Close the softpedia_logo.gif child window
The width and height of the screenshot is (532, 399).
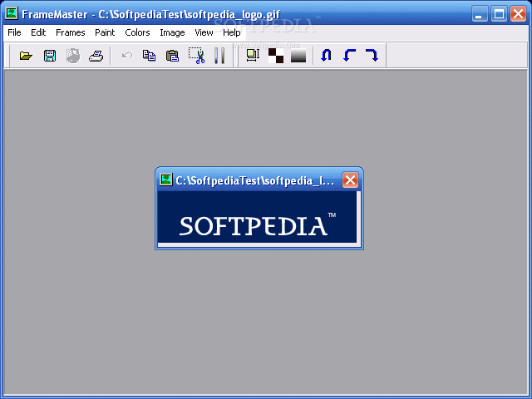[x=350, y=180]
